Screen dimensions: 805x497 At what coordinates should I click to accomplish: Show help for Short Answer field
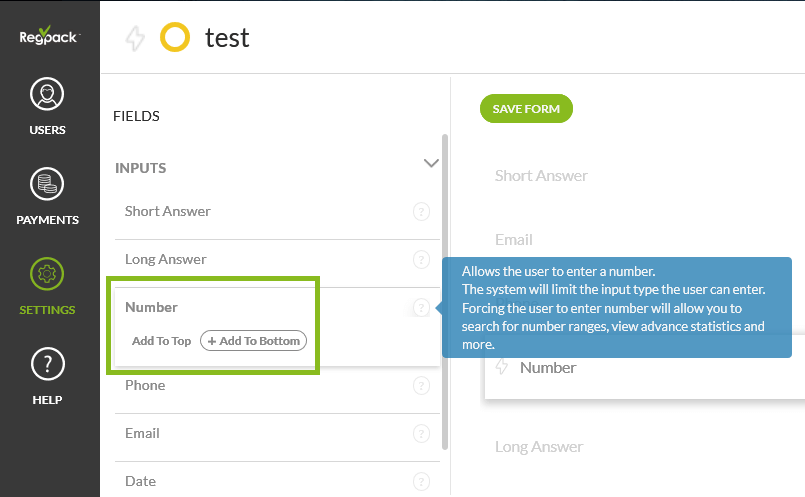pos(421,212)
